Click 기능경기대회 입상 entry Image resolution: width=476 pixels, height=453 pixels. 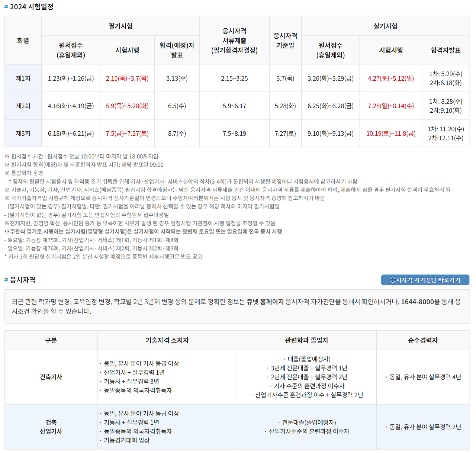point(125,440)
